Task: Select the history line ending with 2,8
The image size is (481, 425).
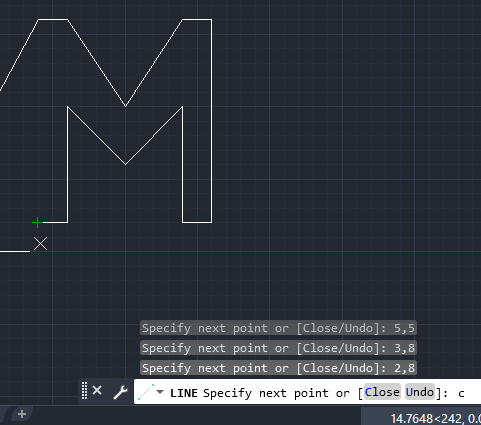Action: [x=278, y=368]
